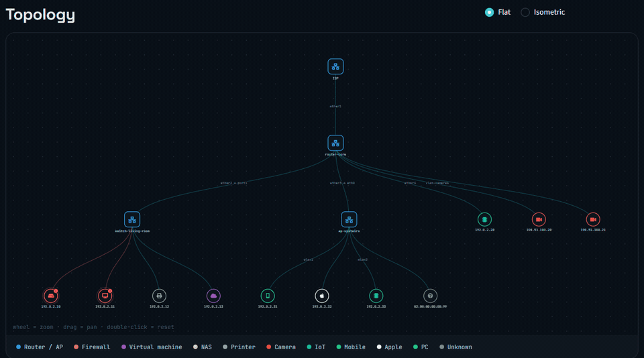Screen dimensions: 644x358
Task: Select the firewall node 192.0.2.10
Action: (51, 296)
